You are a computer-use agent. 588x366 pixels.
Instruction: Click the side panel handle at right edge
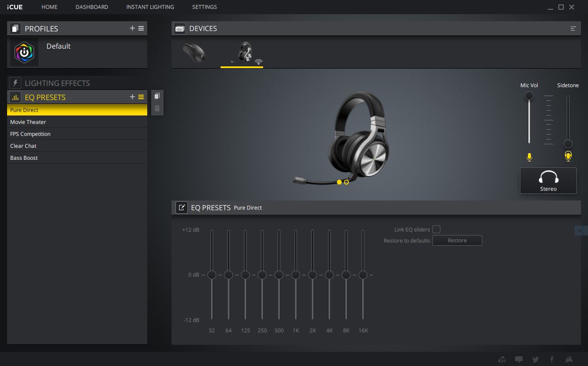[581, 231]
